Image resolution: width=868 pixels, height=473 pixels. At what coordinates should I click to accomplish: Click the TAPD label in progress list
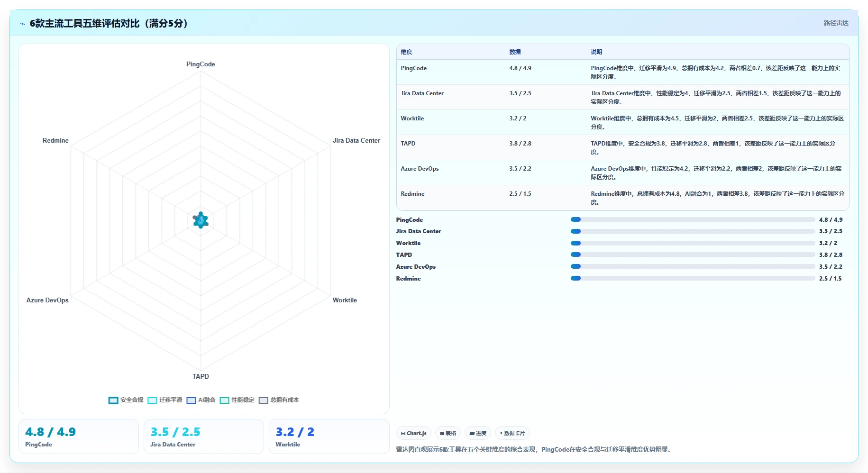[x=404, y=255]
